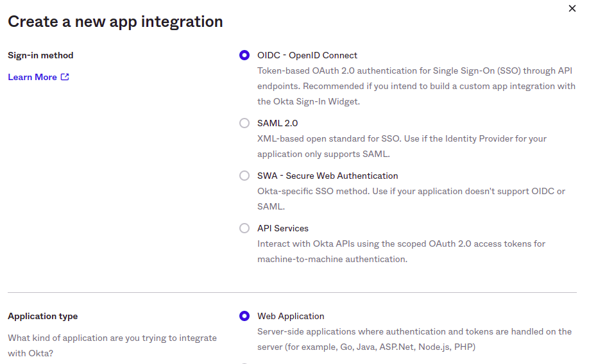Select SAML 2.0 radio button
Screen dimensions: 589x364
(244, 123)
